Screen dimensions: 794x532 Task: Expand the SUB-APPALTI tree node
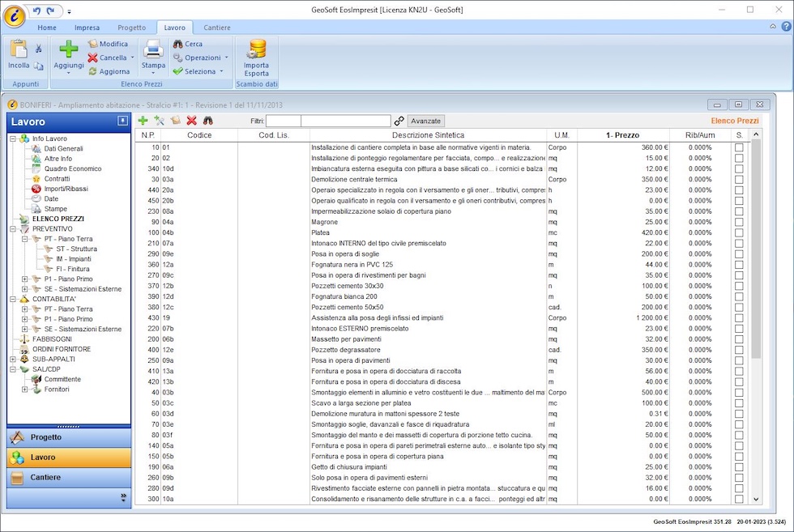[13, 360]
